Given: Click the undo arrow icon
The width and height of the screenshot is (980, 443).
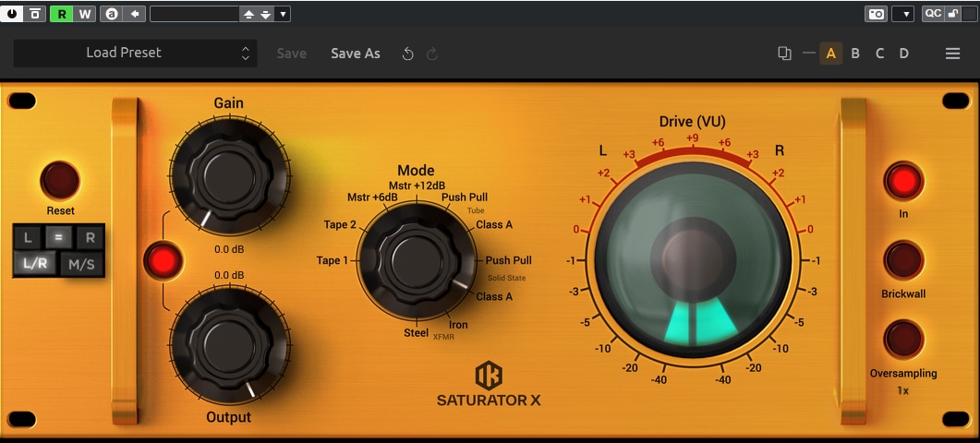Looking at the screenshot, I should (x=408, y=54).
